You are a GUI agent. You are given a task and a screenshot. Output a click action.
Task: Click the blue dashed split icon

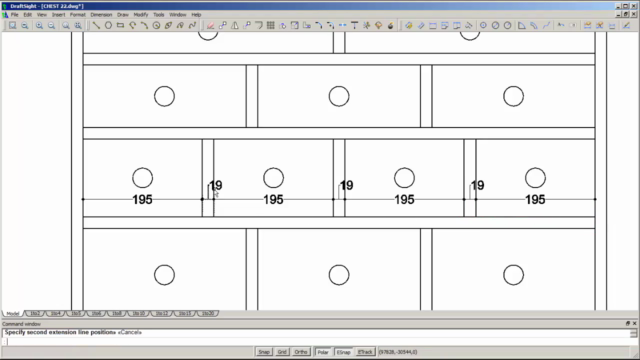[x=342, y=25]
